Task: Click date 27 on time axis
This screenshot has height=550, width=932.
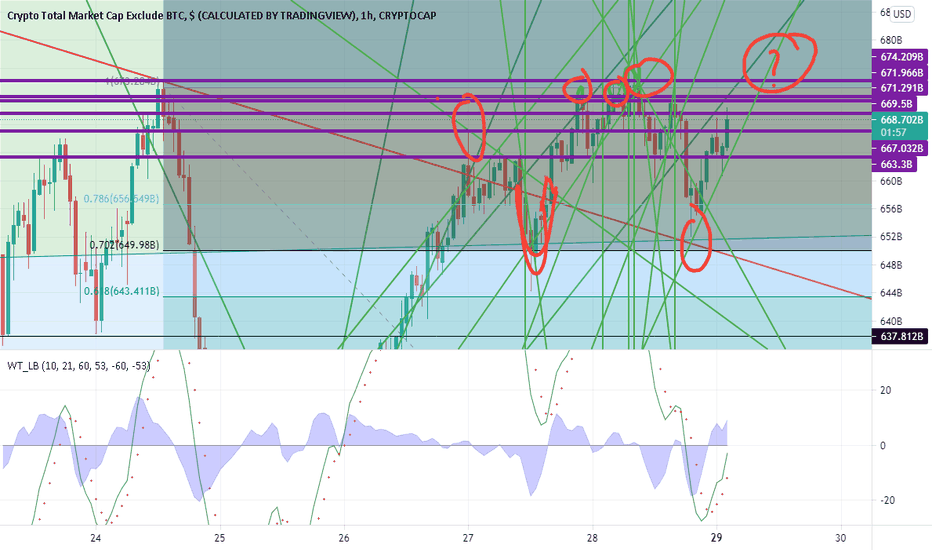Action: pos(468,539)
